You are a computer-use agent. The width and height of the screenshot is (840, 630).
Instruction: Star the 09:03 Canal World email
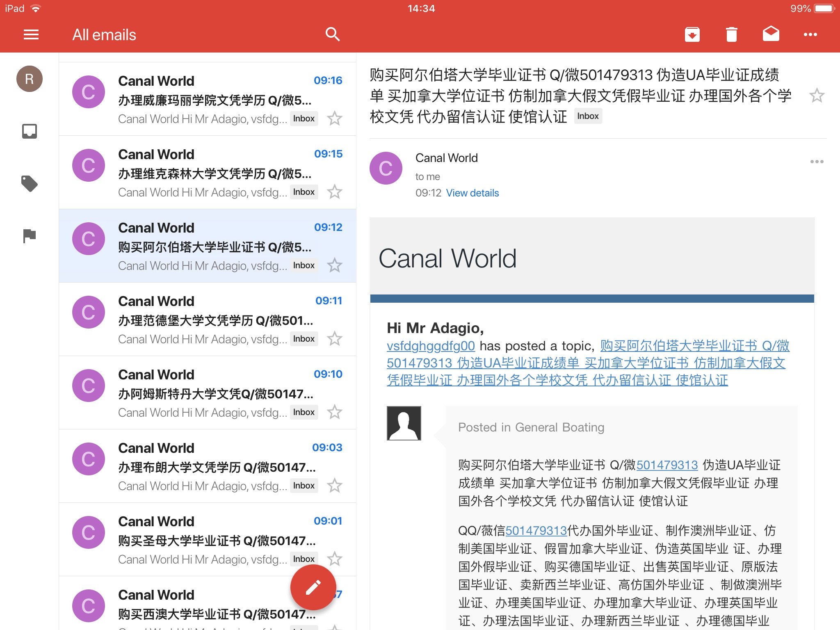point(335,486)
